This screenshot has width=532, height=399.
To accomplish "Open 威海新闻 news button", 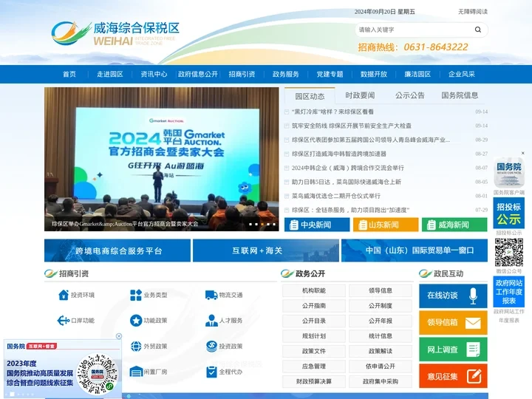I will tap(454, 225).
